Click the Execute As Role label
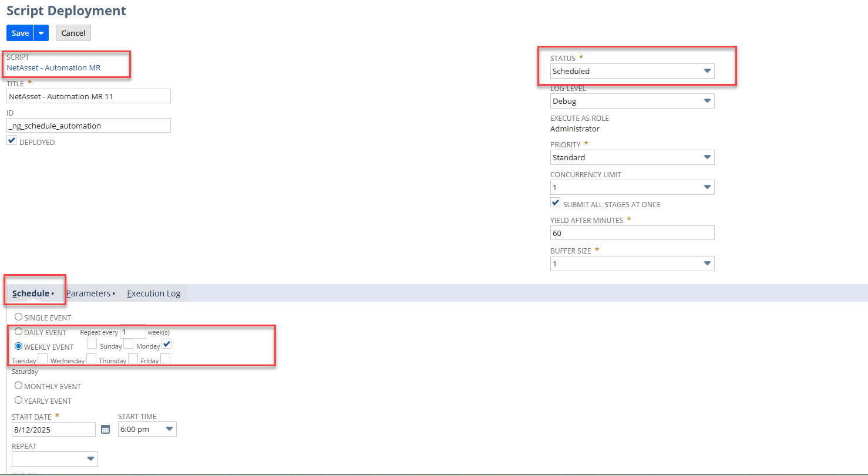This screenshot has width=868, height=476. click(580, 118)
